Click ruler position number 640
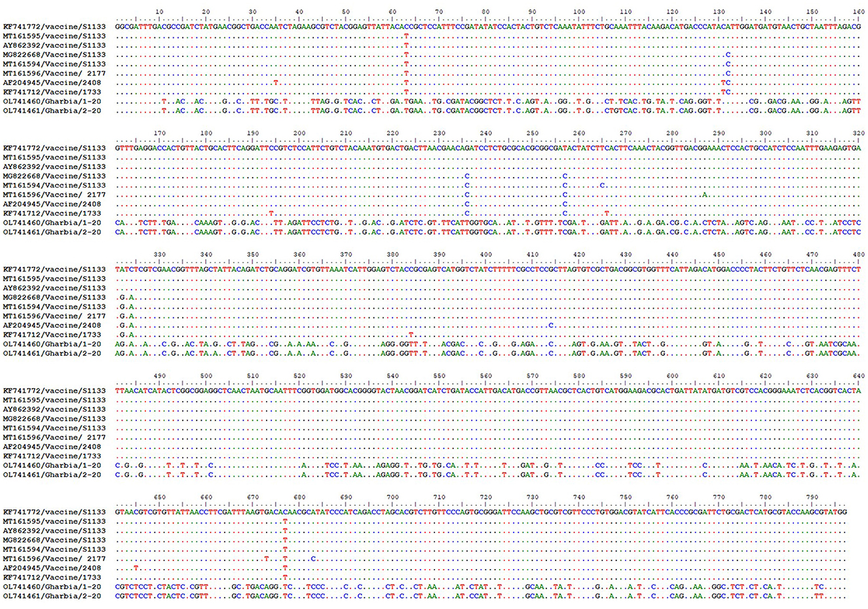The image size is (868, 609). (859, 376)
